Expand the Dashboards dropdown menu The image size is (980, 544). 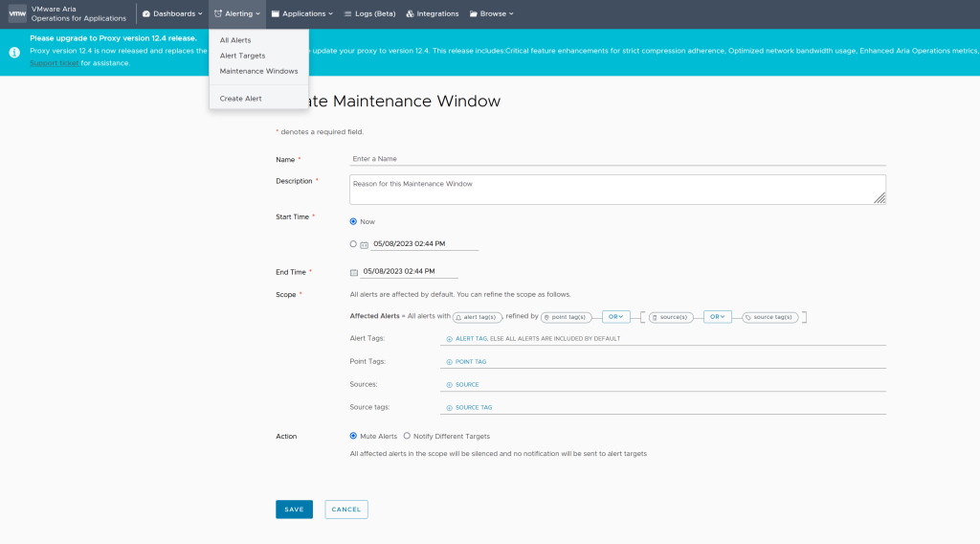[x=172, y=13]
